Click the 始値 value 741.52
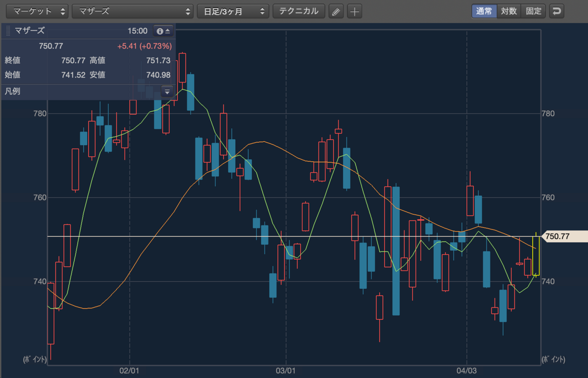This screenshot has height=378, width=588. coord(73,76)
